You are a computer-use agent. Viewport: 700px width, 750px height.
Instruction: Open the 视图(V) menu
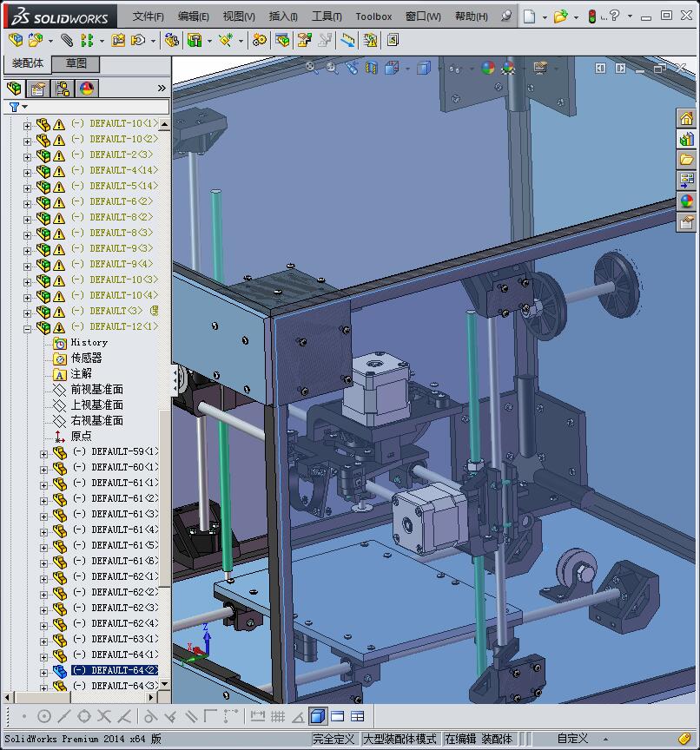[x=239, y=16]
